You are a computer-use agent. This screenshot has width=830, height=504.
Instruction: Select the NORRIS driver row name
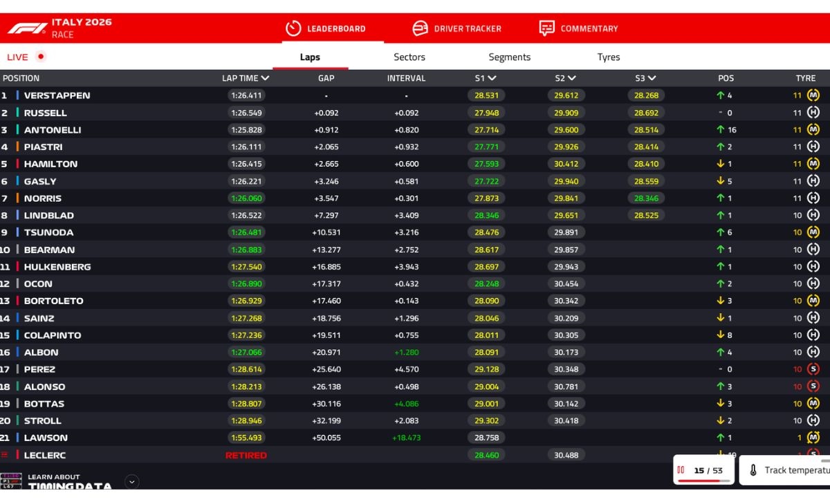coord(43,198)
